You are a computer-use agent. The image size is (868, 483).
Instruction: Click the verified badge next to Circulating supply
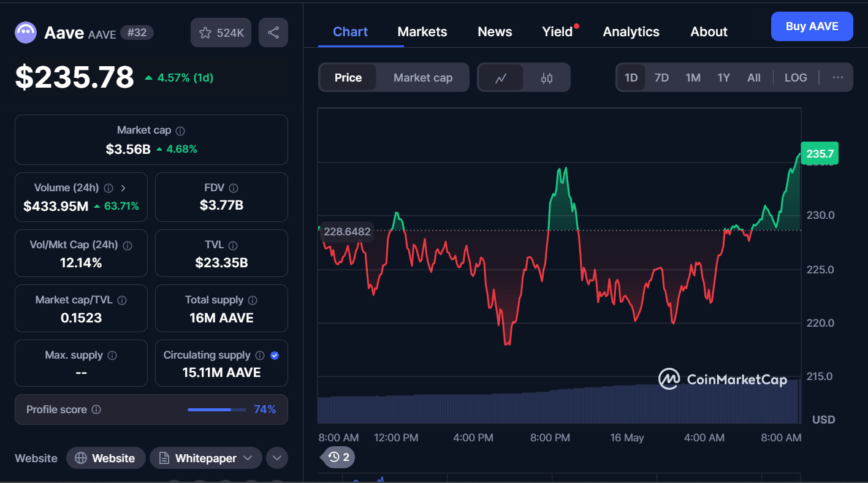pos(275,356)
